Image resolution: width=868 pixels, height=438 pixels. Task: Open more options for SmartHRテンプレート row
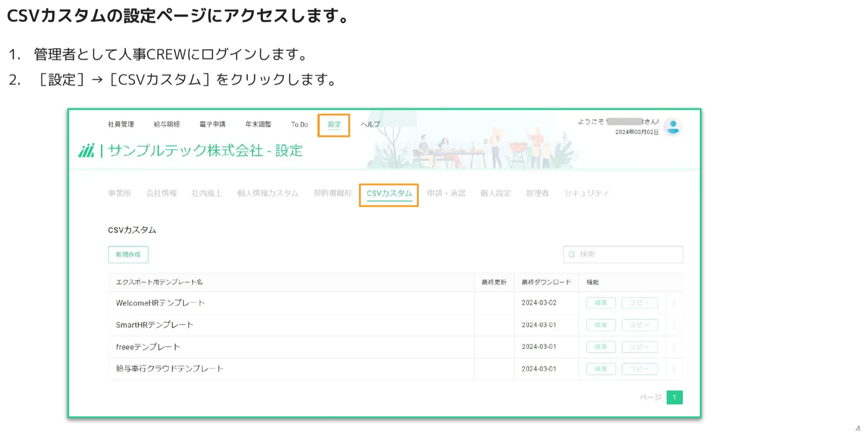[674, 325]
